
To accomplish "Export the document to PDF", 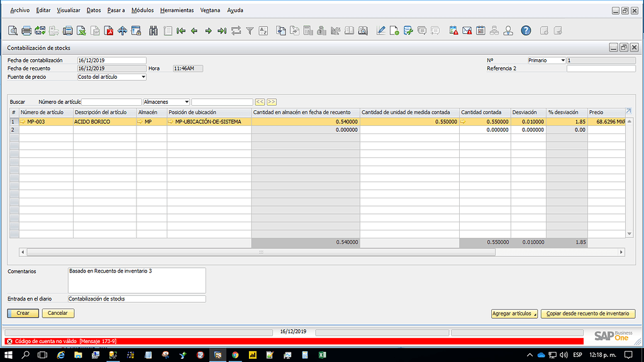I will [109, 31].
